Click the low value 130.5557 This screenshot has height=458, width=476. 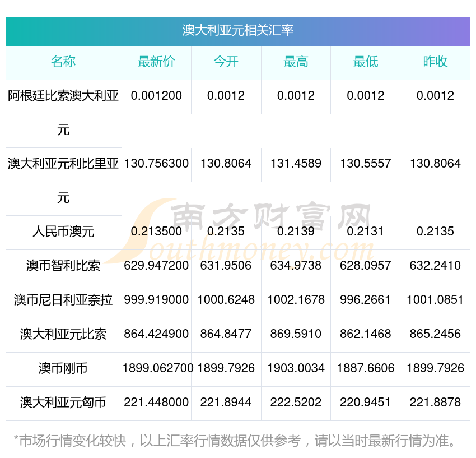(366, 164)
